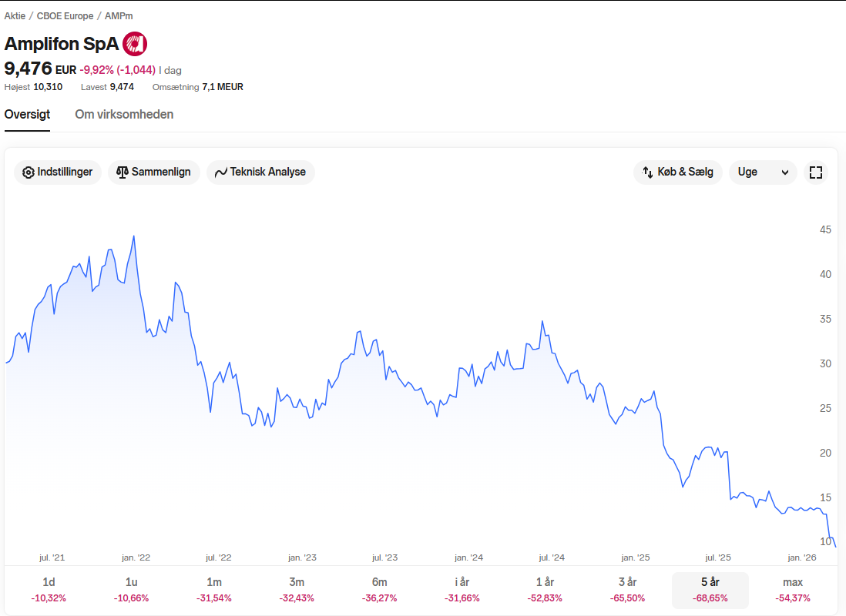Select the 3 år time range
846x616 pixels.
[627, 590]
